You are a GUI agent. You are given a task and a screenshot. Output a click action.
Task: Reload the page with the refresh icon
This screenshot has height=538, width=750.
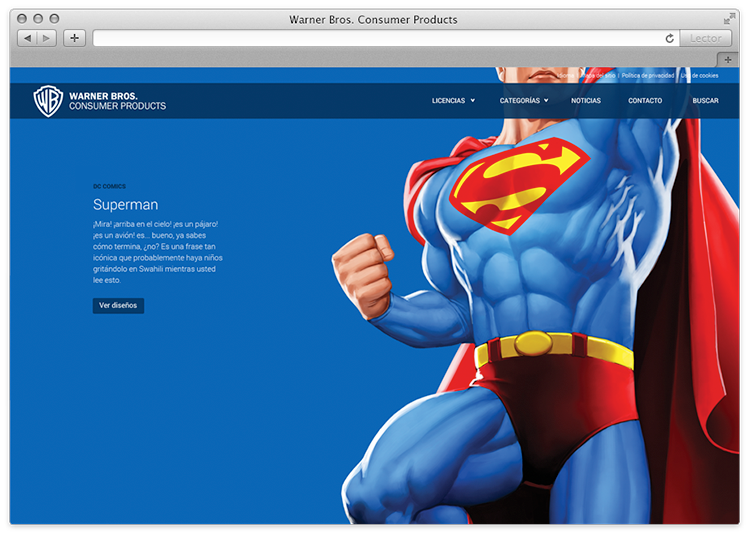[x=669, y=38]
